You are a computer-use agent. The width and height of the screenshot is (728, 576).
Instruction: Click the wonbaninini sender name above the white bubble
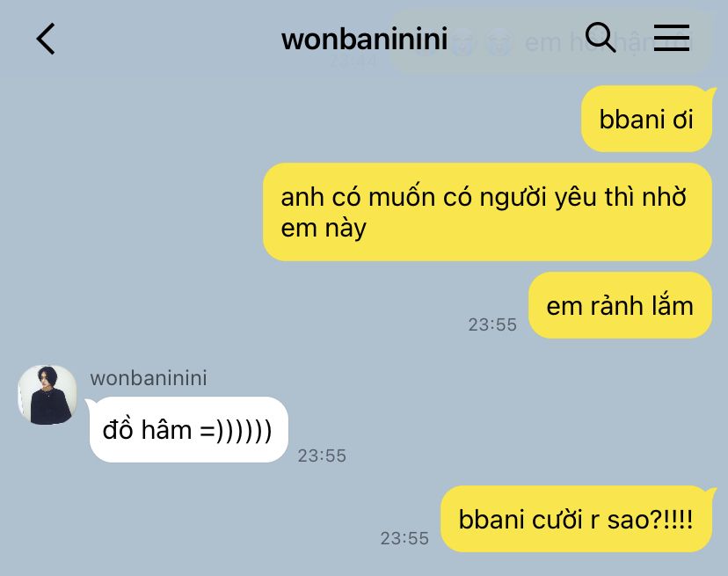point(149,378)
